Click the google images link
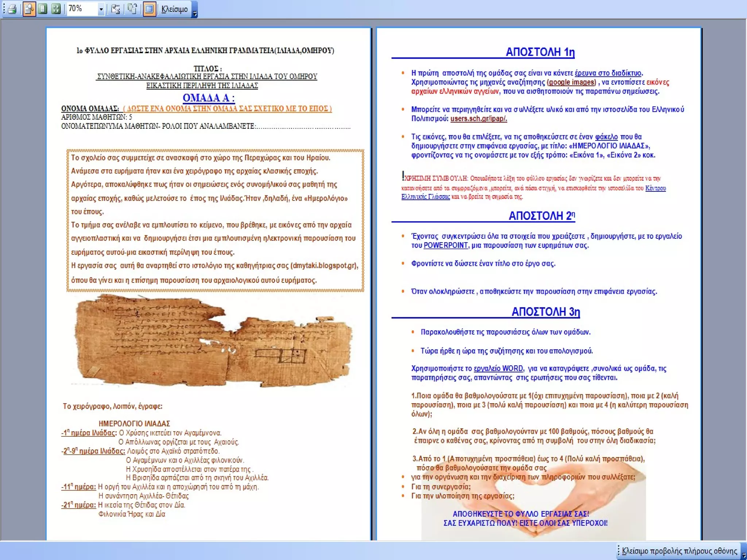Viewport: 747px width, 560px height. [x=572, y=82]
